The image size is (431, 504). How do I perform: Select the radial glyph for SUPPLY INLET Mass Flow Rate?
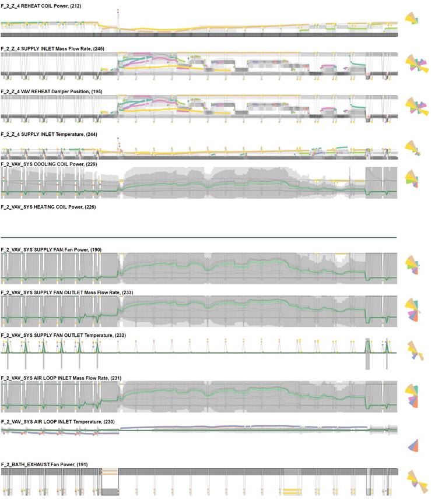pos(414,64)
